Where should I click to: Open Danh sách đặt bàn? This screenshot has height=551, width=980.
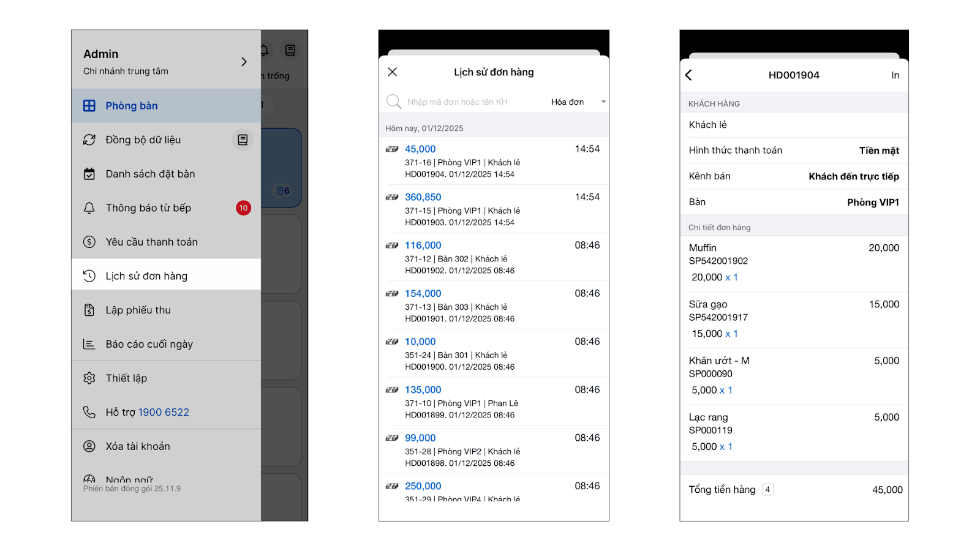pos(166,174)
